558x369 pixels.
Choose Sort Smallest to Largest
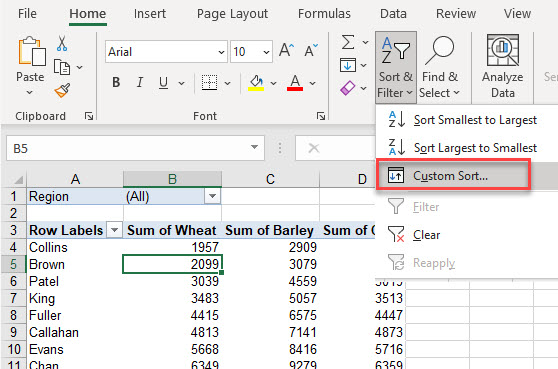click(466, 120)
